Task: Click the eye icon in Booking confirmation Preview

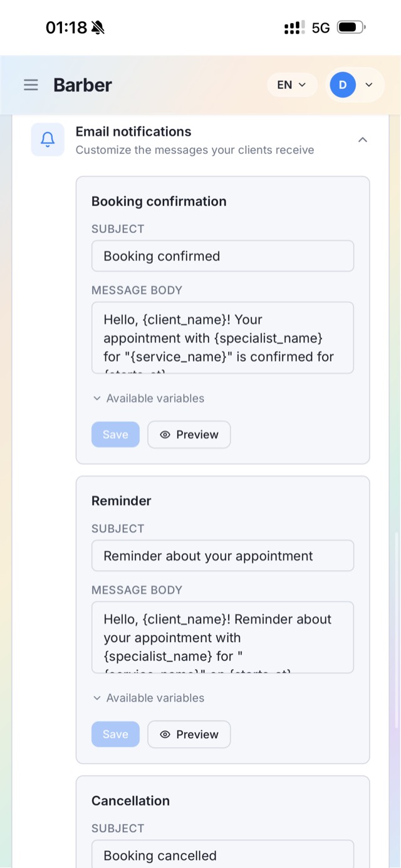Action: [165, 435]
